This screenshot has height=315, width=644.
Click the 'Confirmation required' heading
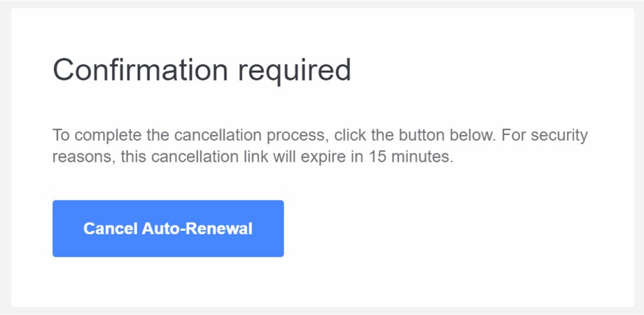point(202,71)
